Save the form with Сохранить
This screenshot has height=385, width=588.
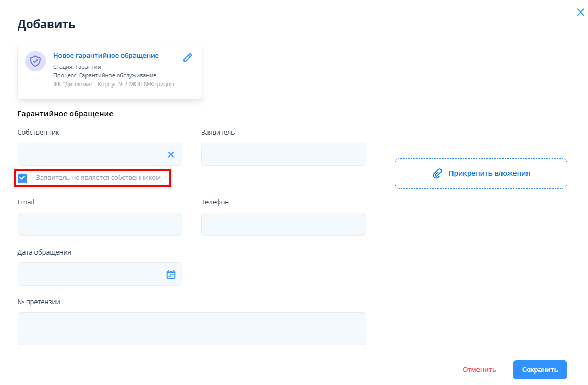[540, 370]
